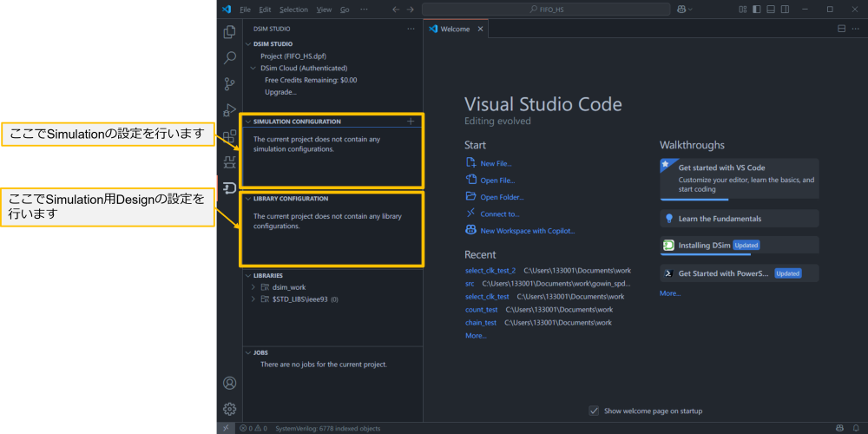Image resolution: width=868 pixels, height=434 pixels.
Task: Open the Accounts menu icon
Action: (x=229, y=383)
